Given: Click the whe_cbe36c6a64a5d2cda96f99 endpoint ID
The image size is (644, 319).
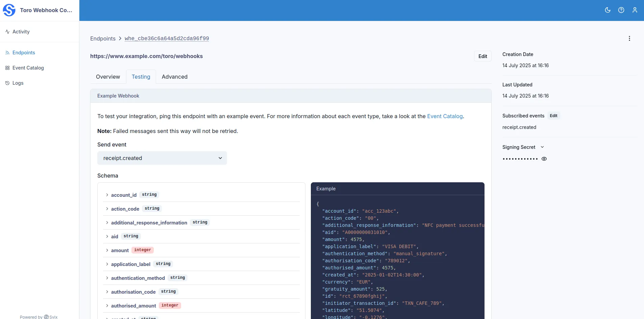Looking at the screenshot, I should coord(167,38).
